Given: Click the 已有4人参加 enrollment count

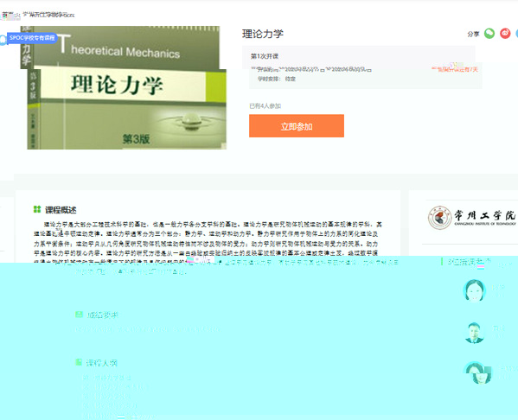Looking at the screenshot, I should (x=265, y=106).
